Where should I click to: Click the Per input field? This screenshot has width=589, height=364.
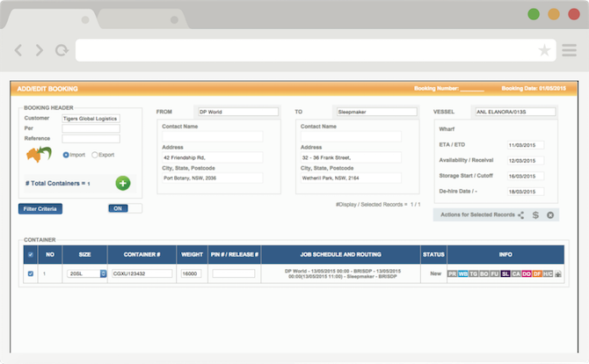[91, 128]
